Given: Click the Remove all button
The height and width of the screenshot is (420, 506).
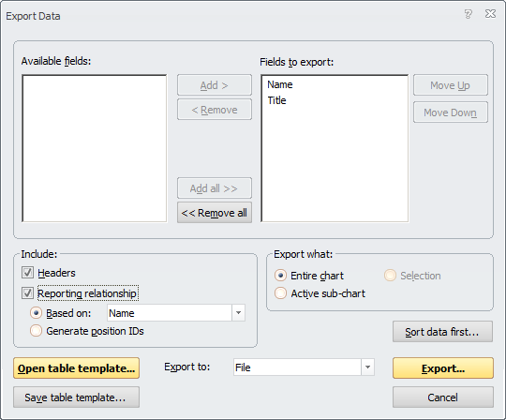Looking at the screenshot, I should (x=215, y=213).
